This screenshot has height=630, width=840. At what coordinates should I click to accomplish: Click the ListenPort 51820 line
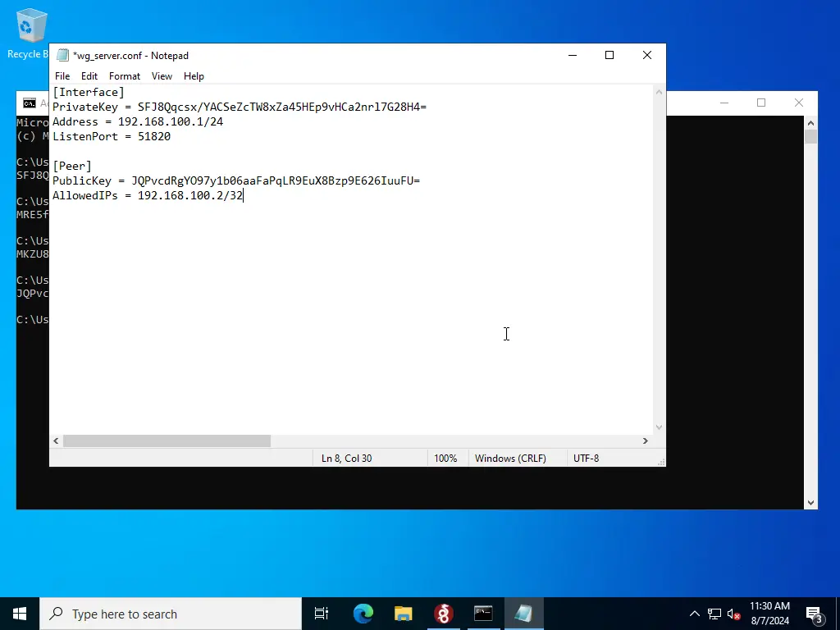tap(112, 137)
